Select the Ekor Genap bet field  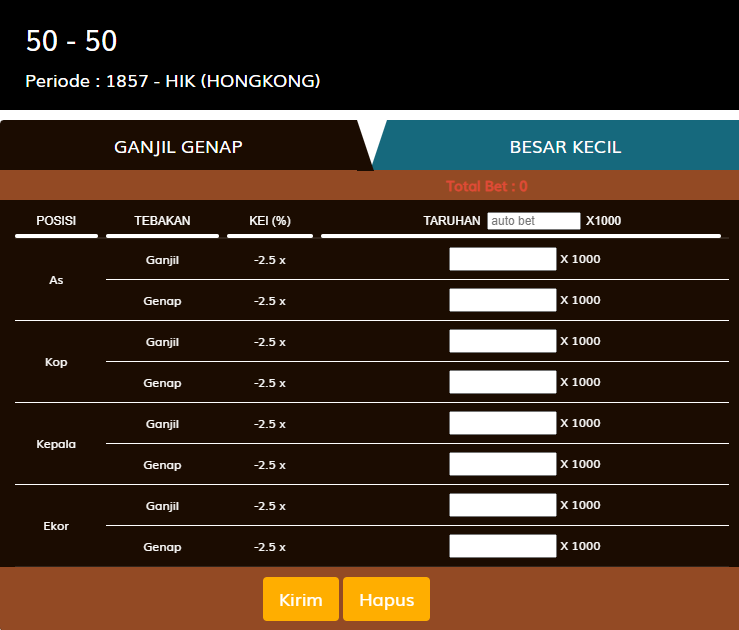point(502,546)
